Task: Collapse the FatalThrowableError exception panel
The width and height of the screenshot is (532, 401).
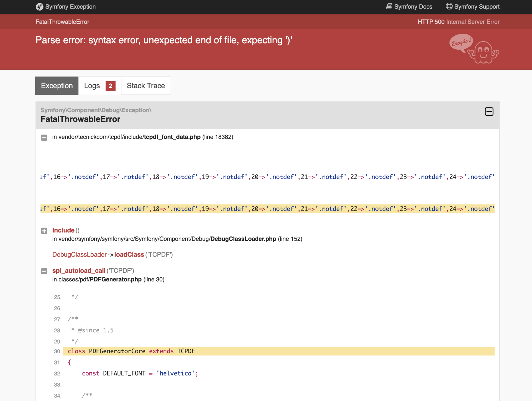Action: (489, 112)
